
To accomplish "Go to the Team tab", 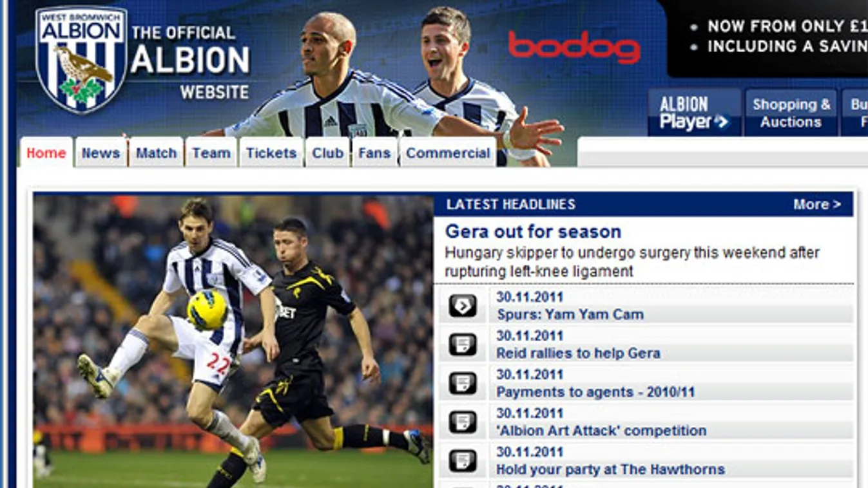I will pos(211,153).
